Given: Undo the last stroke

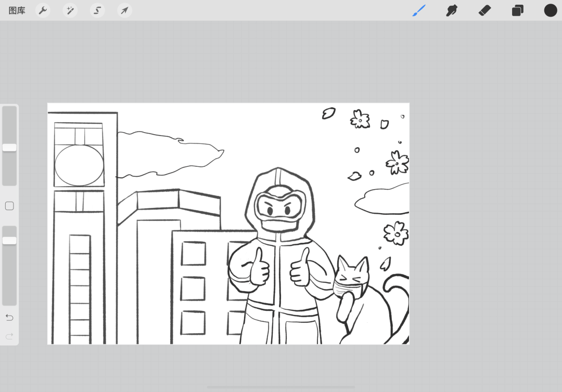Looking at the screenshot, I should coord(9,318).
